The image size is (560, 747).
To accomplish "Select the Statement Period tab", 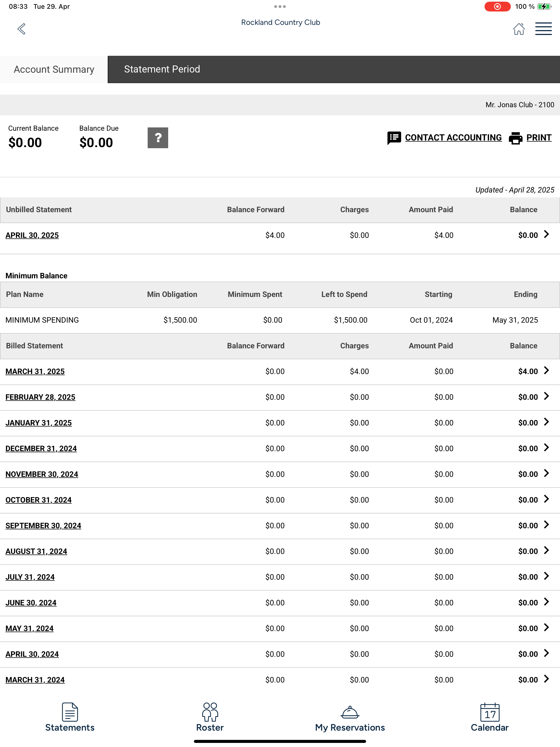I will tap(162, 69).
